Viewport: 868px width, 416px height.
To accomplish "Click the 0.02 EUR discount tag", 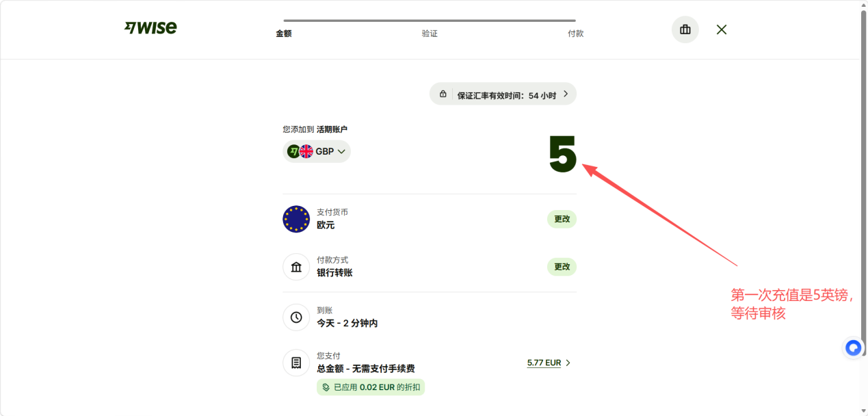I will pos(371,387).
